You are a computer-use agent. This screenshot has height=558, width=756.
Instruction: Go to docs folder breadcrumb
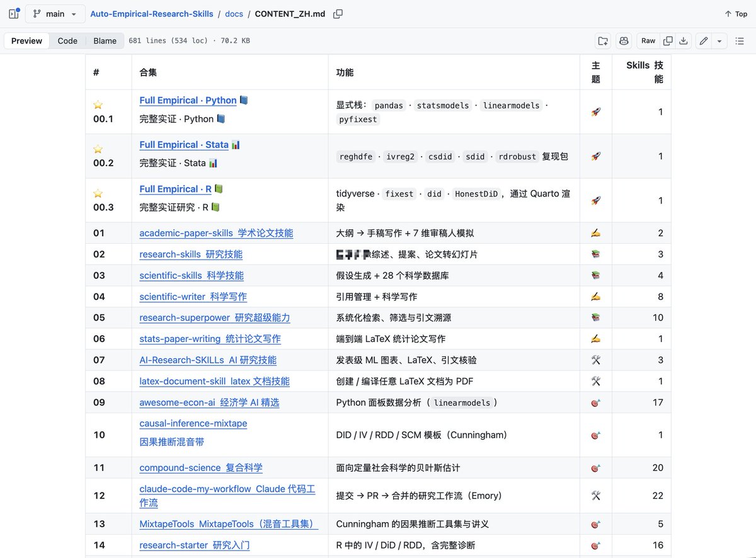234,14
